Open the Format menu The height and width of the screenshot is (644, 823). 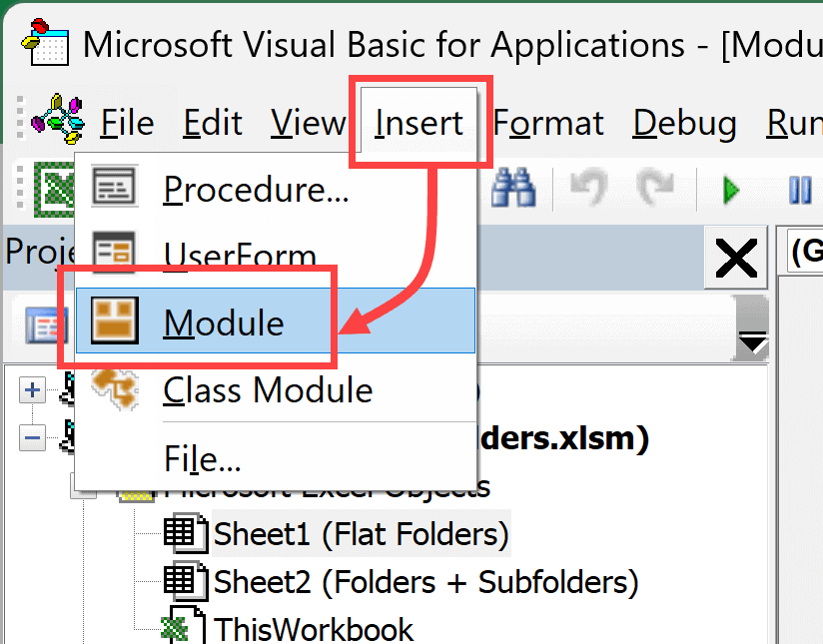click(547, 122)
